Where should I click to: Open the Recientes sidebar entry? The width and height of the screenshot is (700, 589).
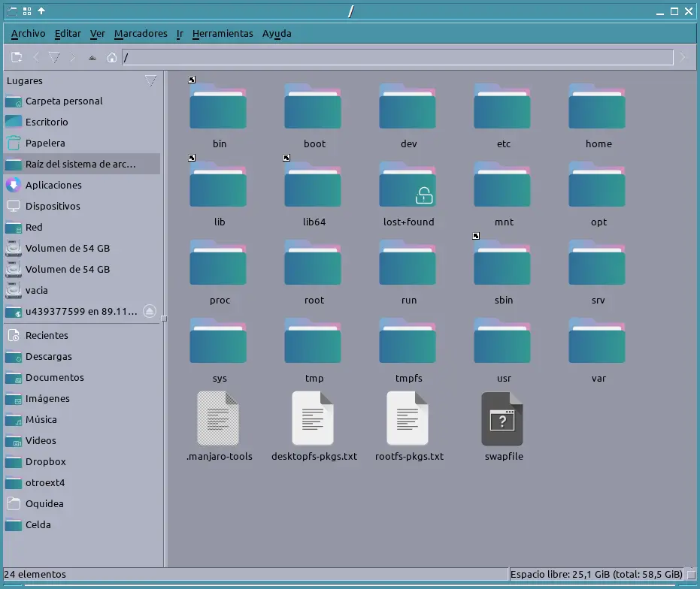pos(47,335)
